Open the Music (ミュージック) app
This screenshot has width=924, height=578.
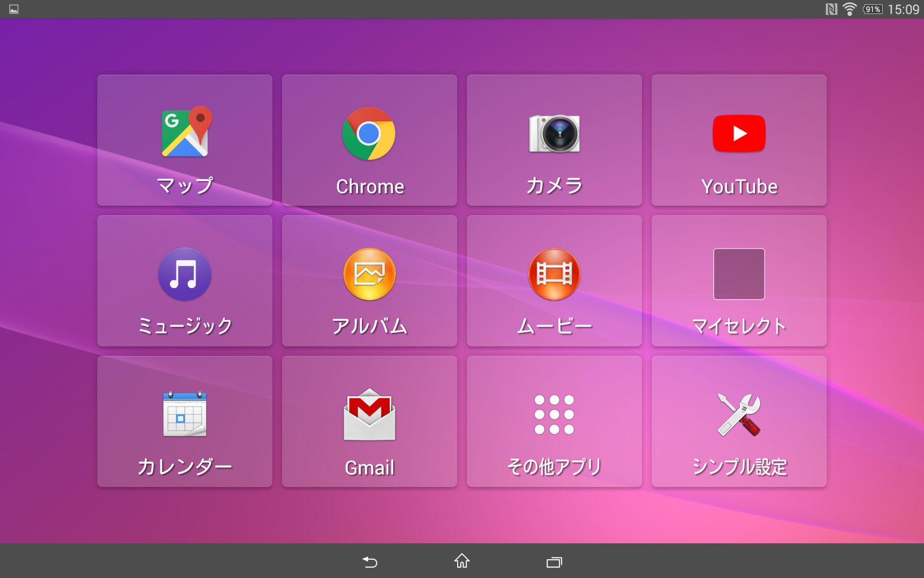point(185,281)
